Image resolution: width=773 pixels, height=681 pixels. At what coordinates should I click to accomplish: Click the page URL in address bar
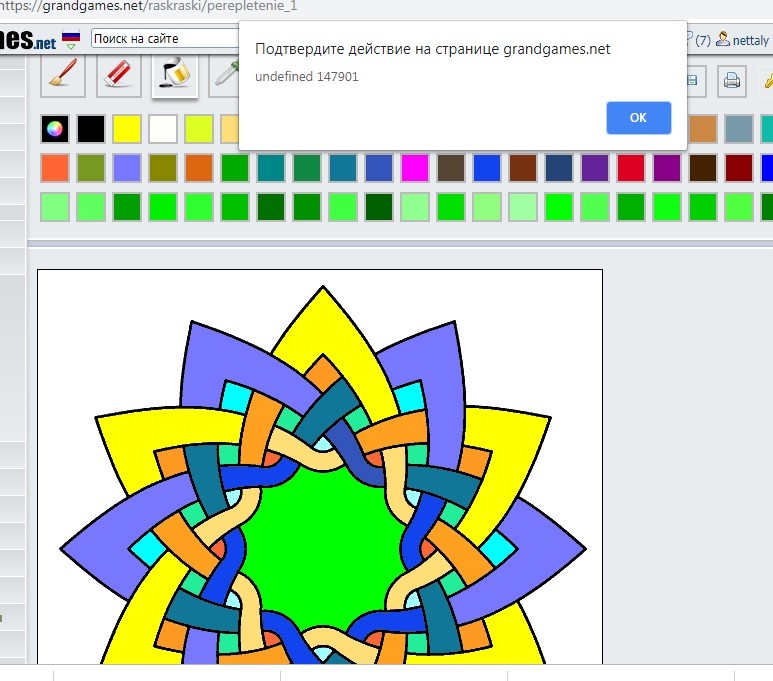[x=148, y=6]
